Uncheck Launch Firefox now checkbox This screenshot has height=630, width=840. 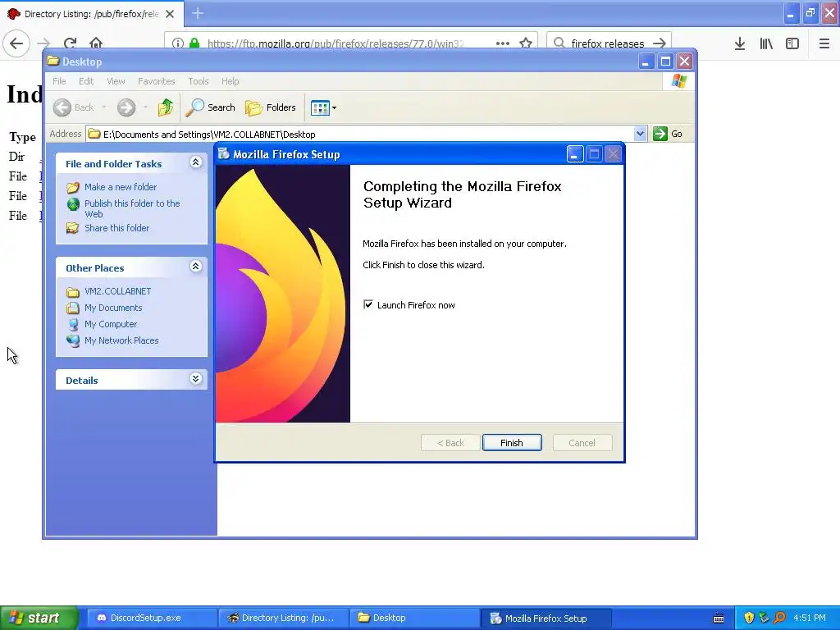(x=368, y=305)
